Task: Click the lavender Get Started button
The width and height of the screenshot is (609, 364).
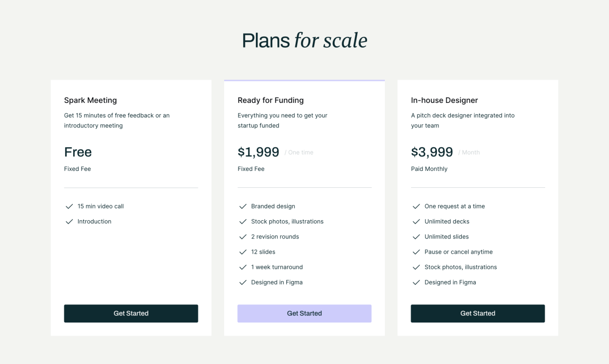Action: coord(304,313)
